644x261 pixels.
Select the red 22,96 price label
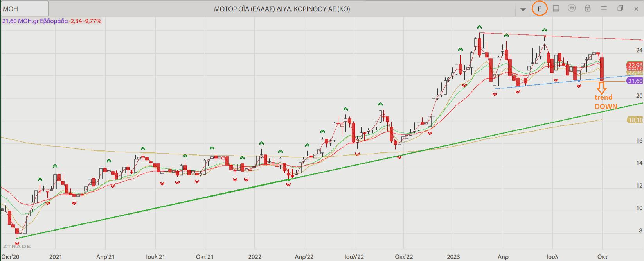pyautogui.click(x=635, y=65)
